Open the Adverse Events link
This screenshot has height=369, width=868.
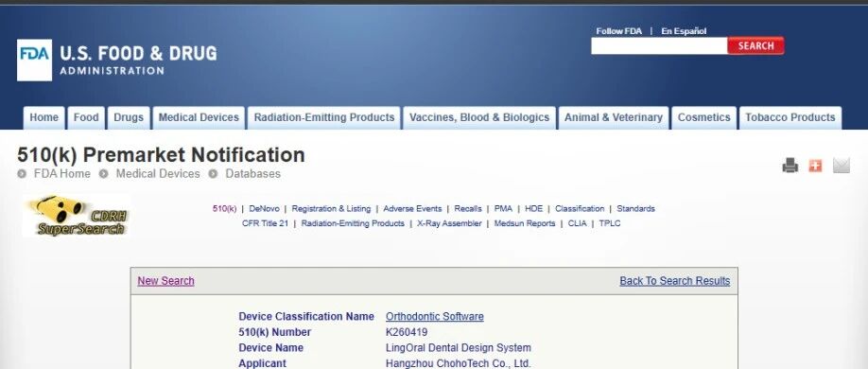[412, 209]
